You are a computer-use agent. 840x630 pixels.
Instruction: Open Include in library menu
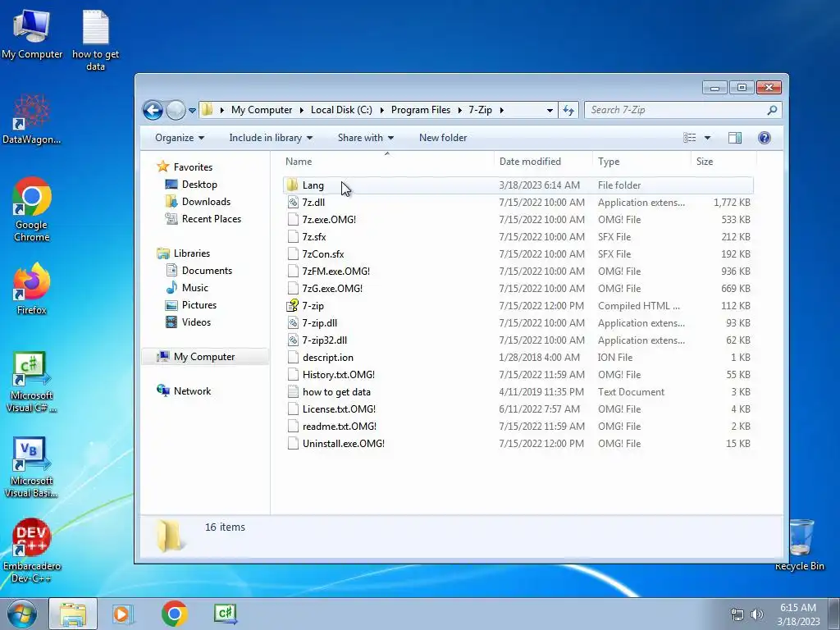(271, 138)
